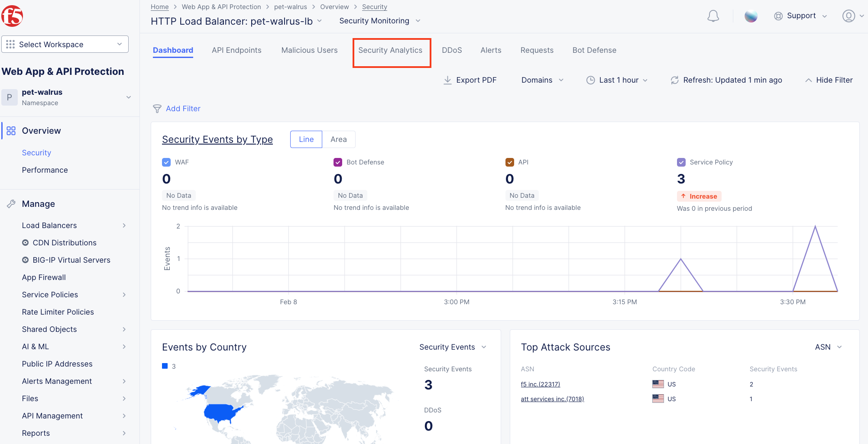Uncheck the Bot Defense series checkbox
This screenshot has height=444, width=868.
click(x=338, y=162)
